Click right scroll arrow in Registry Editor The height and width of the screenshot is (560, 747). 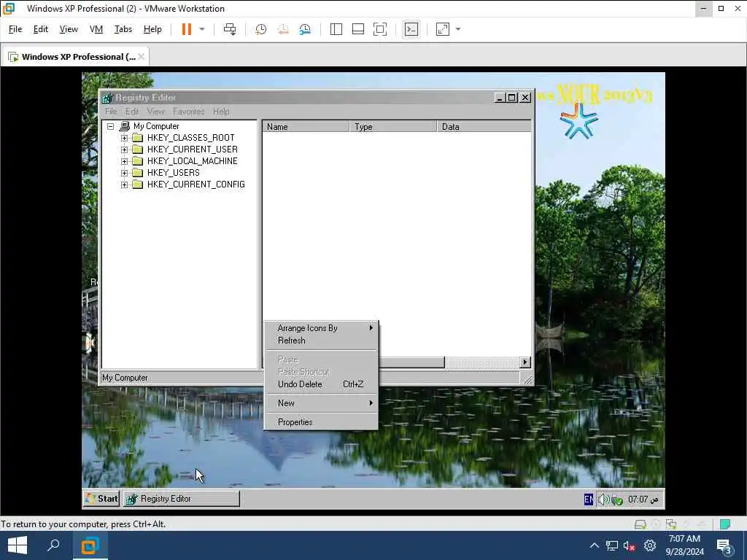[x=525, y=362]
